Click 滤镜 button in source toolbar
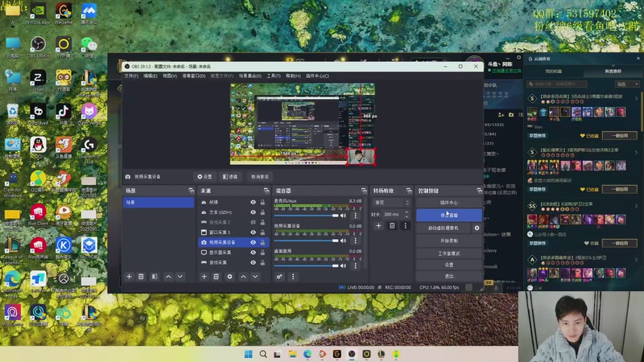This screenshot has width=644, height=362. pos(230,176)
